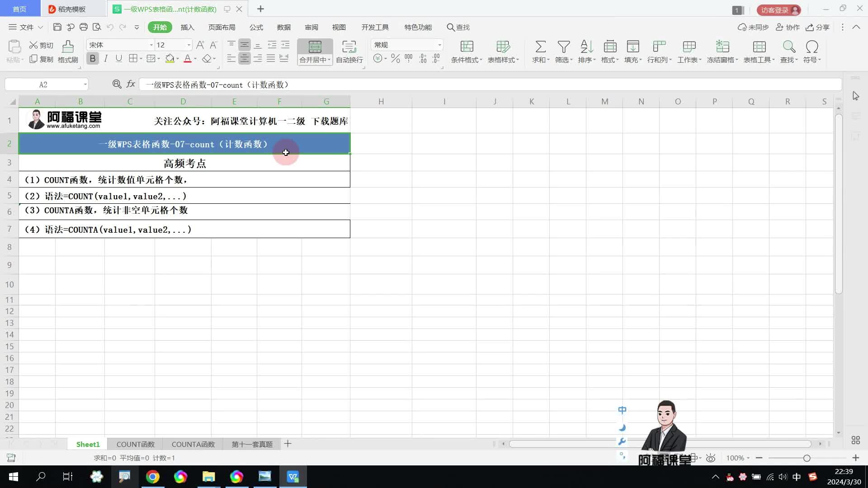This screenshot has height=488, width=868.
Task: Open the 公式 ribbon tab
Action: tap(256, 27)
